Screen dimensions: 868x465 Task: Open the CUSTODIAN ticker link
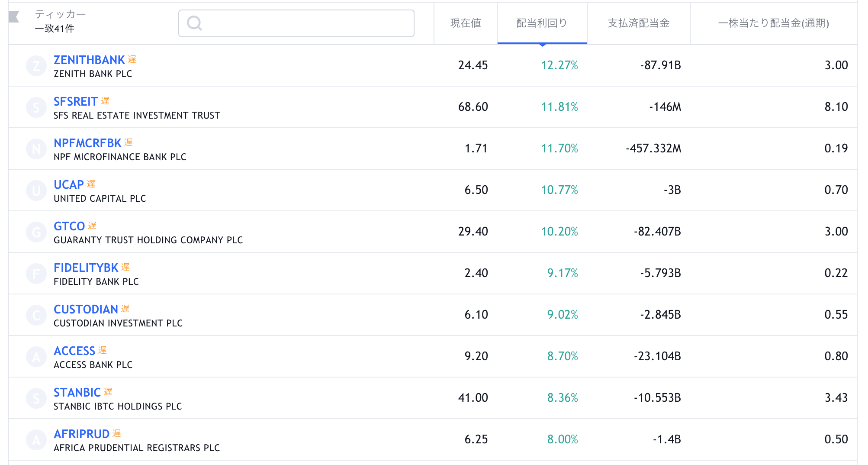coord(86,309)
